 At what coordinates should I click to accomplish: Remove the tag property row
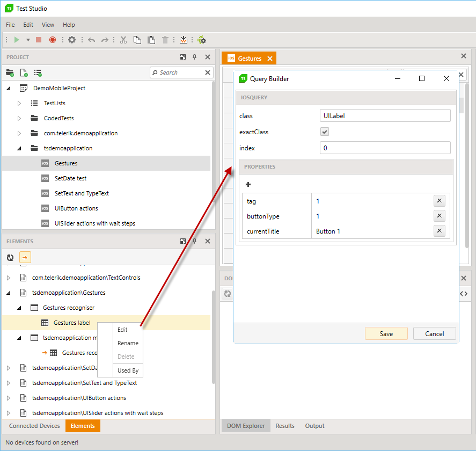[440, 201]
